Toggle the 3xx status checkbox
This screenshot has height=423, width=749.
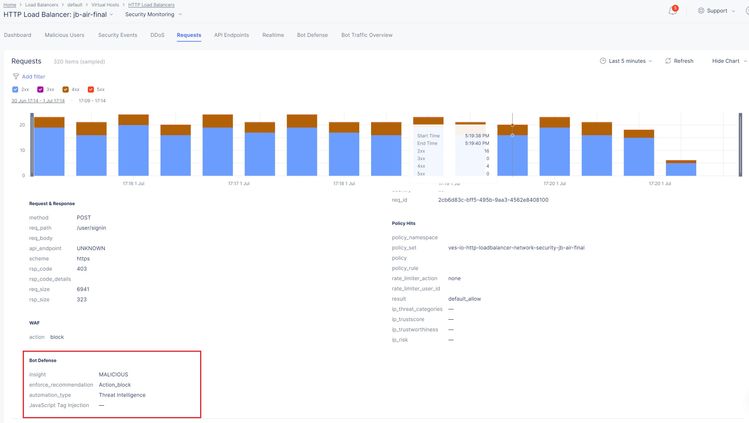pos(41,89)
